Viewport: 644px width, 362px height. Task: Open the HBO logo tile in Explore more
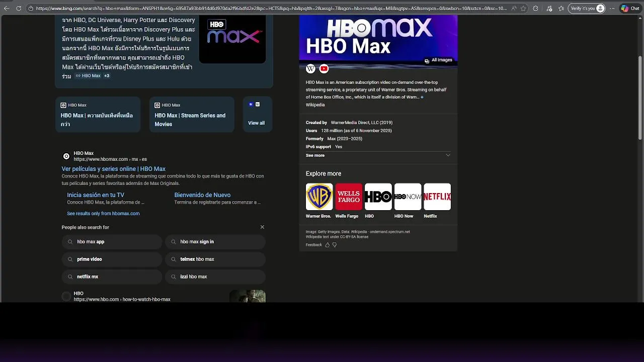coord(378,197)
